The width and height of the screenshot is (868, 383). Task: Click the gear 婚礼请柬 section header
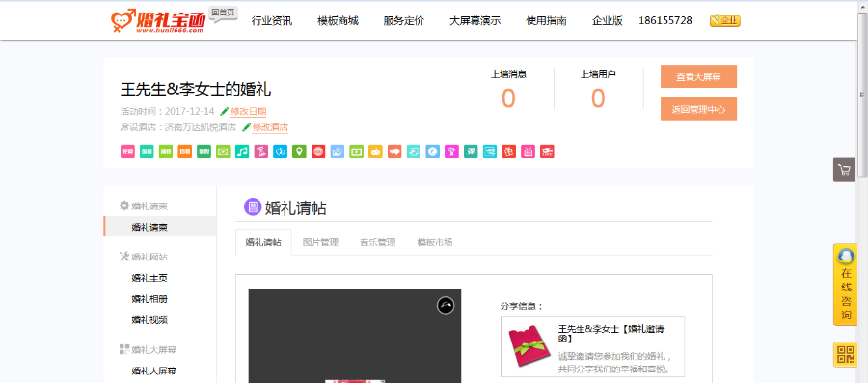(144, 205)
